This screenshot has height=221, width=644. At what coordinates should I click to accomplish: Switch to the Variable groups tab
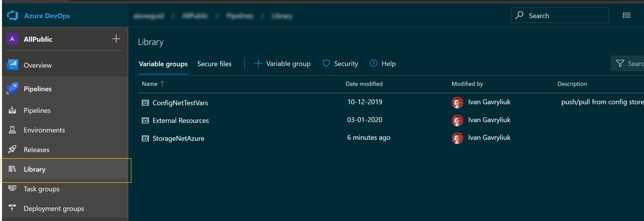163,64
